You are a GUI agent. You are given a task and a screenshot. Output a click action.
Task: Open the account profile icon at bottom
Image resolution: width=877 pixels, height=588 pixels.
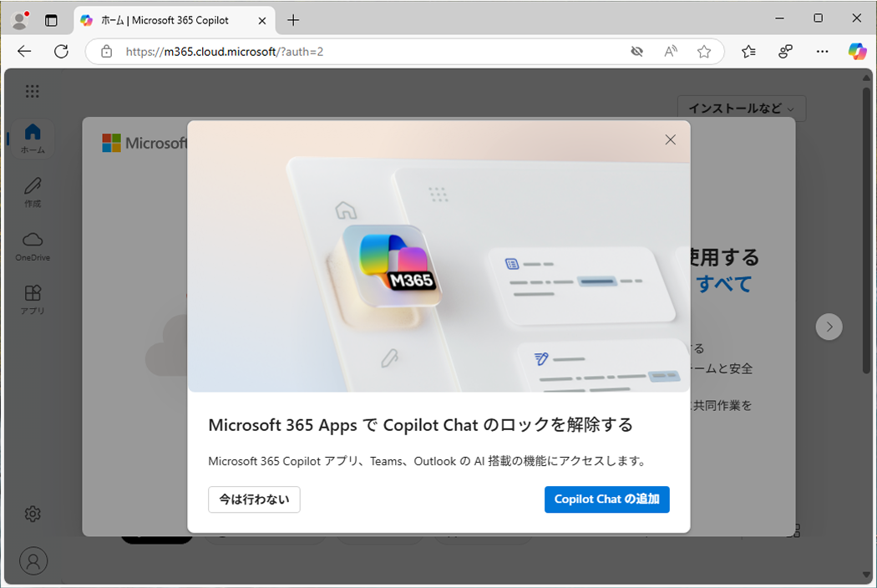tap(33, 560)
